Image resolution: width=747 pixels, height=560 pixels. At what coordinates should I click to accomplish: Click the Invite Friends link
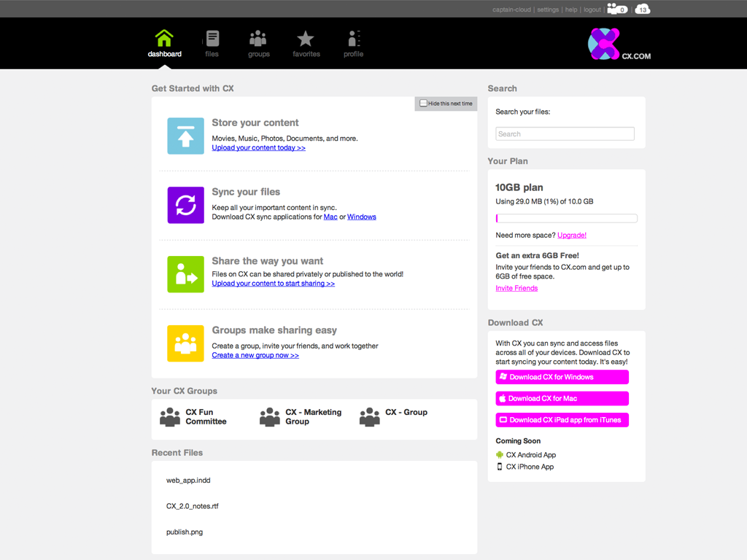(516, 288)
